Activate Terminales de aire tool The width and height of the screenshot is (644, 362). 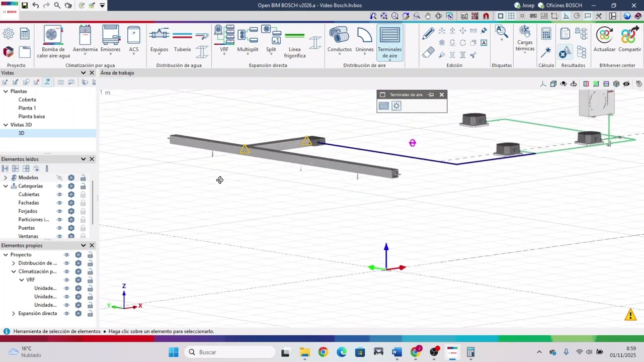pyautogui.click(x=389, y=42)
